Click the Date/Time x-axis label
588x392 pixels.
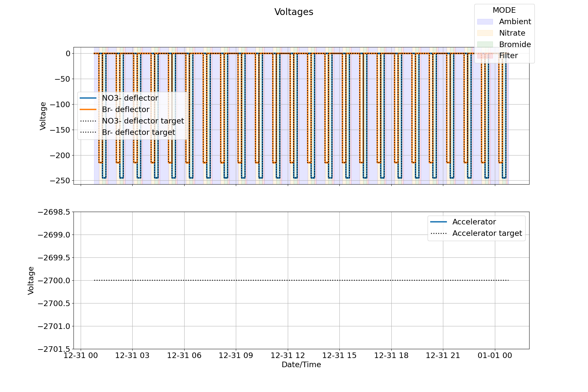[x=301, y=365]
